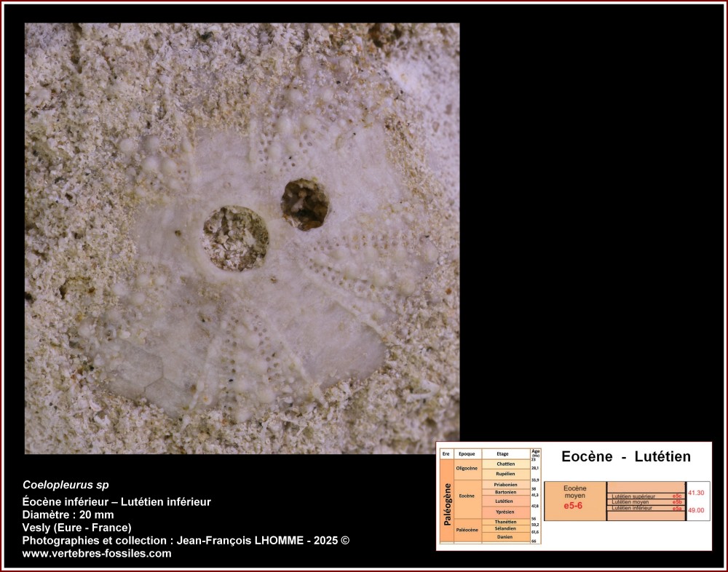Image resolution: width=728 pixels, height=572 pixels.
Task: Click the Danien stage row
Action: pyautogui.click(x=505, y=537)
